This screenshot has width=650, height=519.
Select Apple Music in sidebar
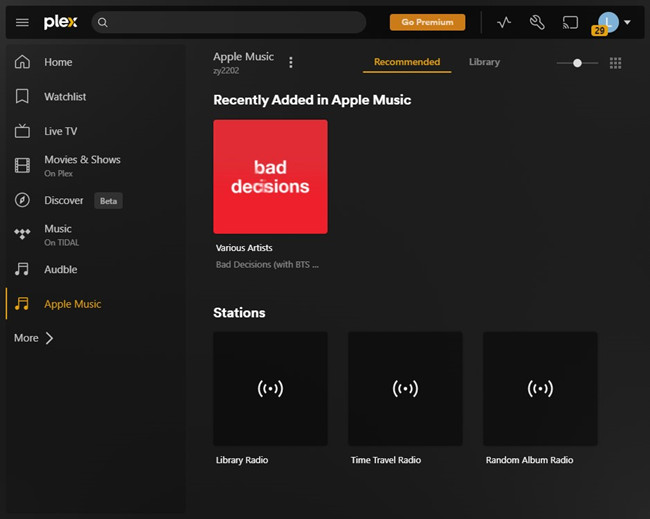73,304
